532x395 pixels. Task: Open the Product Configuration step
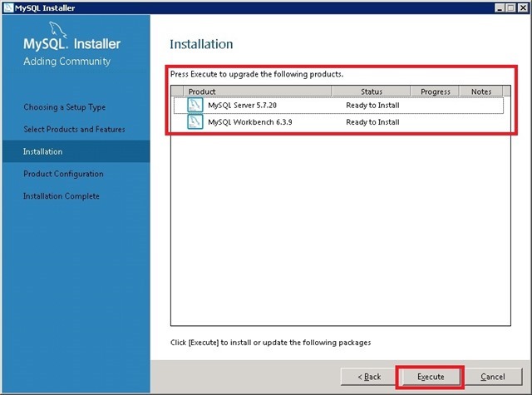tap(63, 174)
